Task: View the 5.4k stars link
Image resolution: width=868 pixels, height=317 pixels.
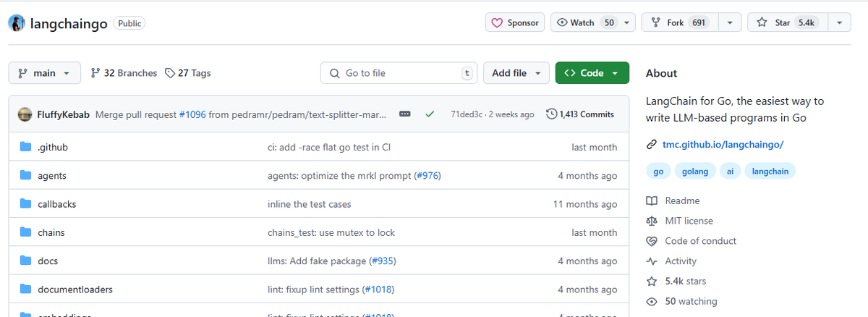Action: coord(685,281)
